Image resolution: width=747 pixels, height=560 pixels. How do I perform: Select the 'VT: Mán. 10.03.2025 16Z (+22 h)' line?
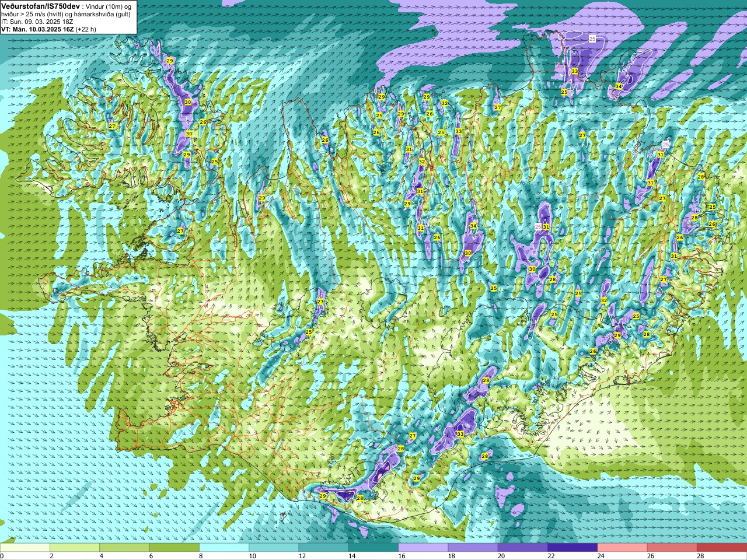point(49,29)
